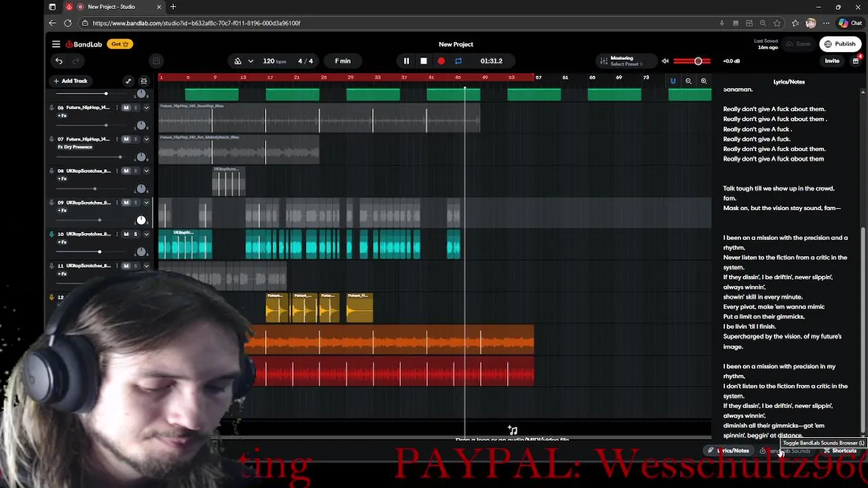The width and height of the screenshot is (868, 488).
Task: Expand track 11 chevron
Action: click(x=146, y=266)
